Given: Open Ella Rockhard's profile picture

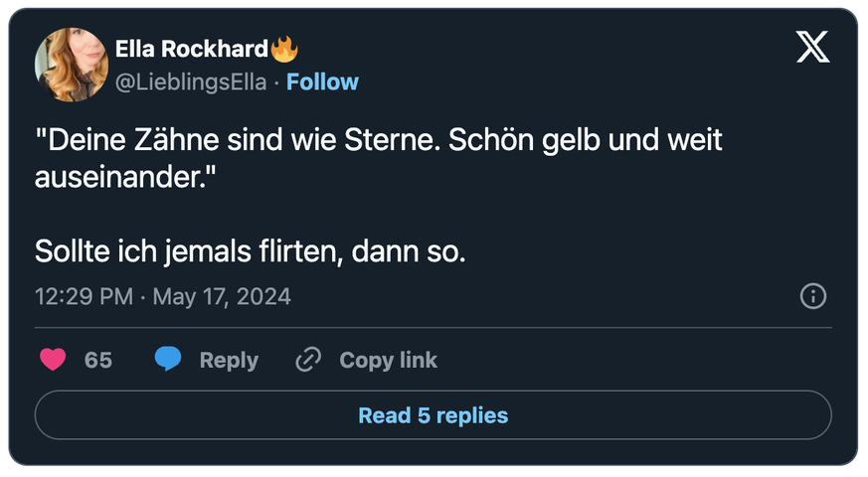Looking at the screenshot, I should (70, 65).
